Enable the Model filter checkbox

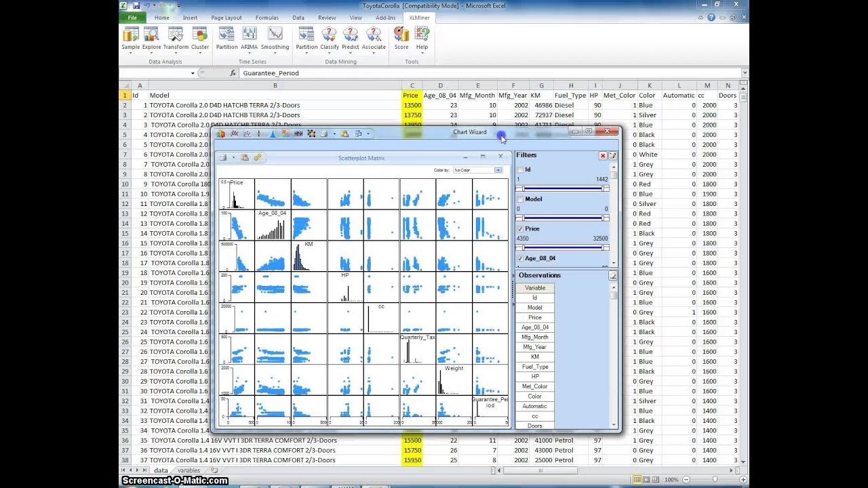pyautogui.click(x=520, y=199)
